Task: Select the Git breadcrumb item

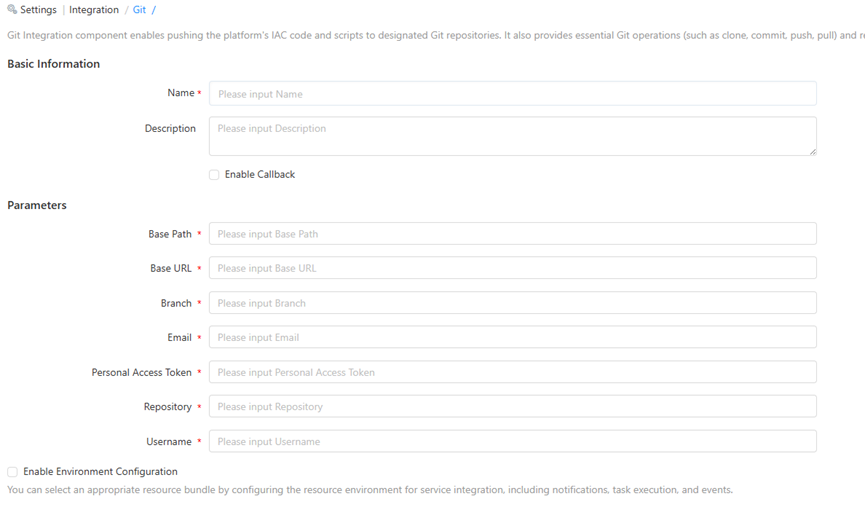Action: pyautogui.click(x=139, y=10)
